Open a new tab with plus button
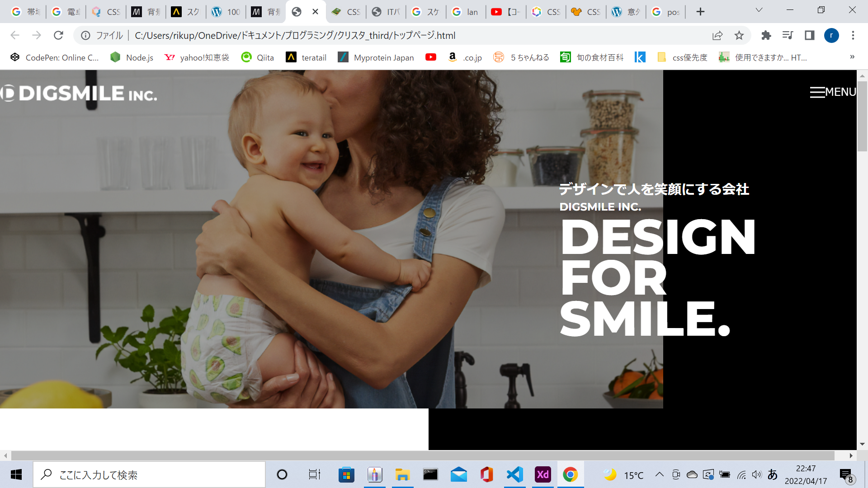The width and height of the screenshot is (868, 488). click(x=700, y=12)
